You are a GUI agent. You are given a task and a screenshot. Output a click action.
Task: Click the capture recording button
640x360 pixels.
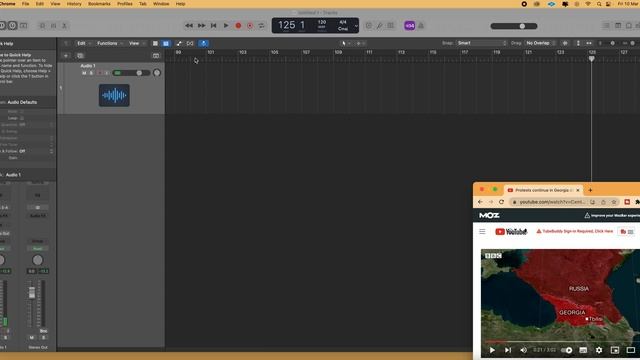click(250, 25)
